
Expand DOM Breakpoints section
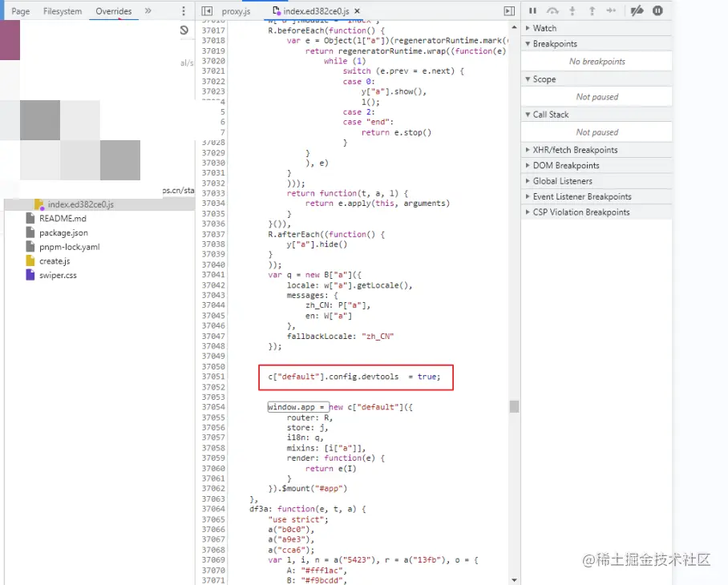tap(597, 166)
